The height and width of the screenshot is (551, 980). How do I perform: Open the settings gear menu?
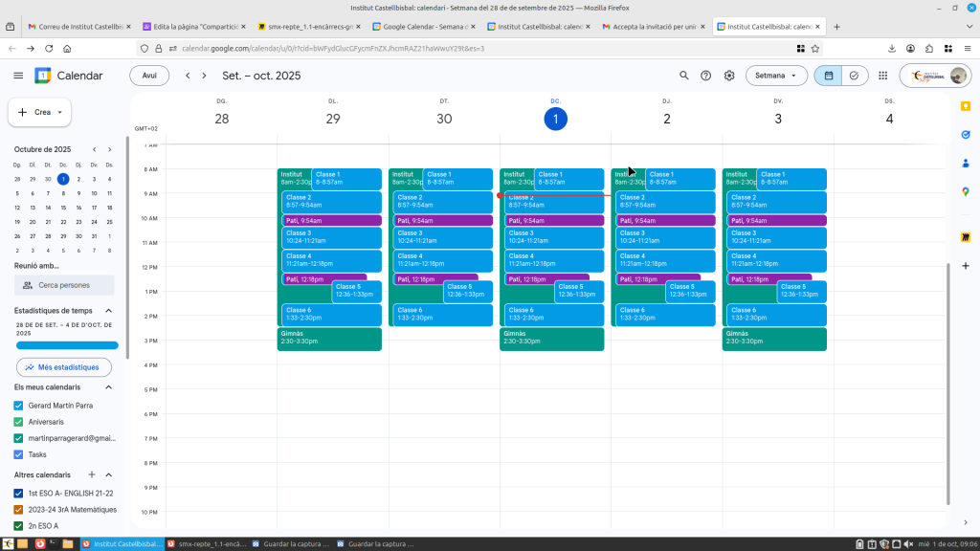[729, 76]
